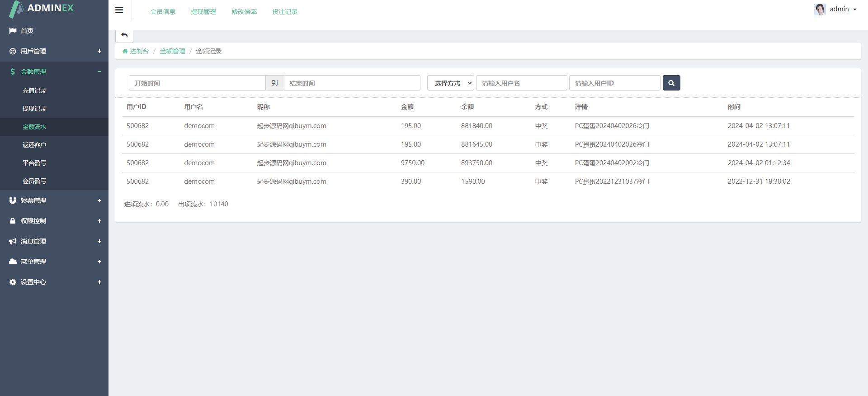
Task: Click the magnifier search button
Action: (x=671, y=83)
